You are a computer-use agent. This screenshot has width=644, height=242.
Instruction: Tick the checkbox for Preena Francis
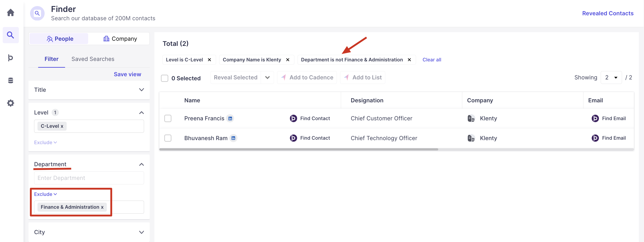click(168, 119)
